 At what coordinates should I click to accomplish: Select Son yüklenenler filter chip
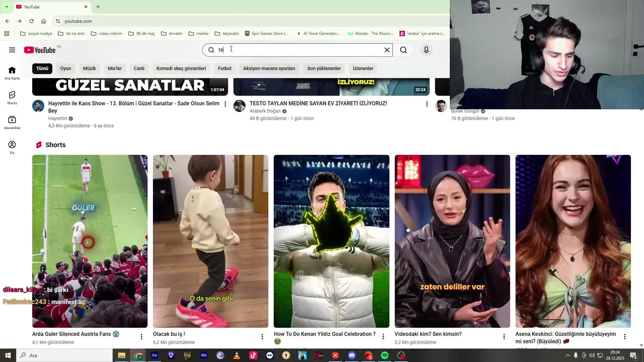(324, 68)
